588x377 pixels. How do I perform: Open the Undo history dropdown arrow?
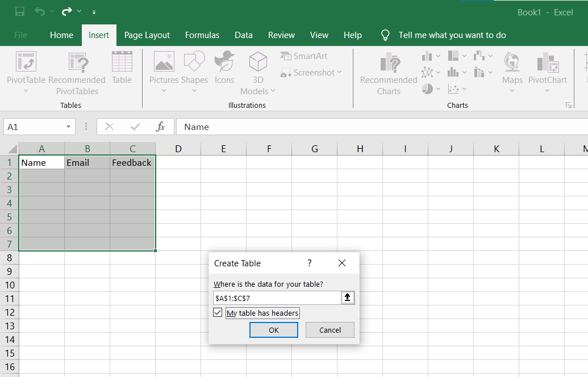coord(52,11)
